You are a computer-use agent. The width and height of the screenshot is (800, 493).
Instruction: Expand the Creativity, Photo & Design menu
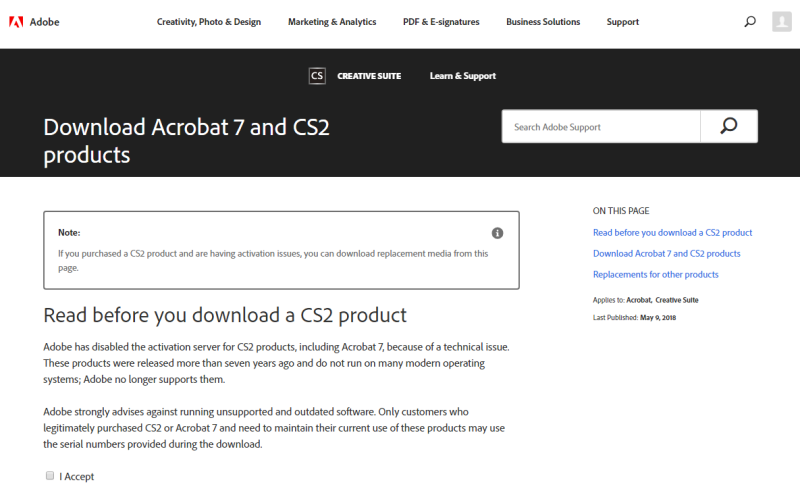click(207, 22)
